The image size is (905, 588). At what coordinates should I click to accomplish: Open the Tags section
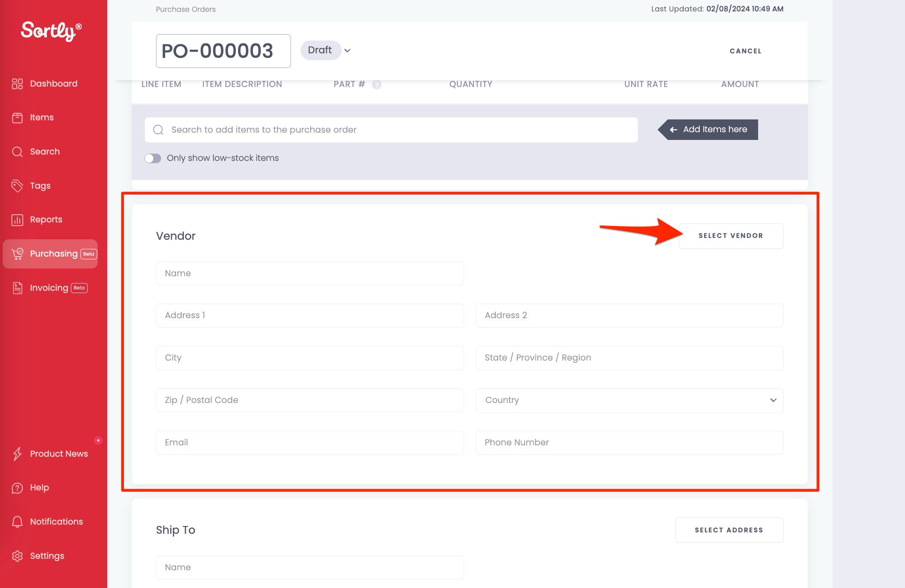[40, 186]
